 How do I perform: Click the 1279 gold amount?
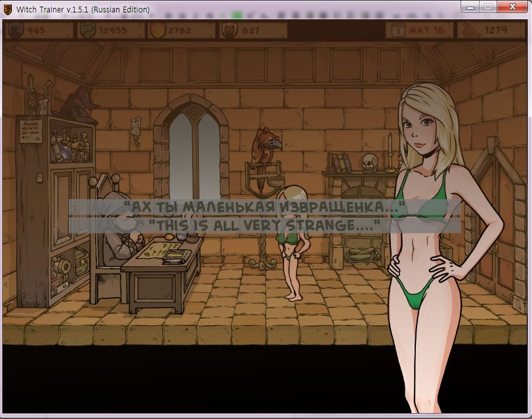(496, 30)
